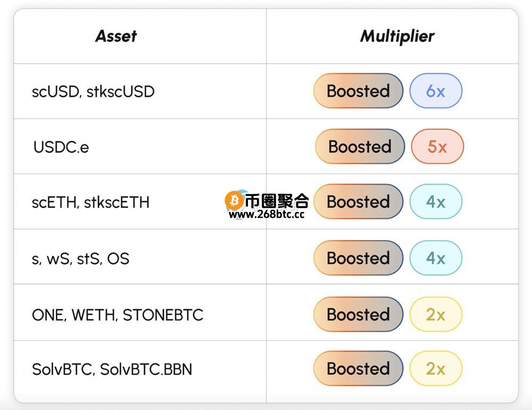The image size is (532, 410).
Task: Select the blue 6x multiplier badge
Action: coord(436,91)
